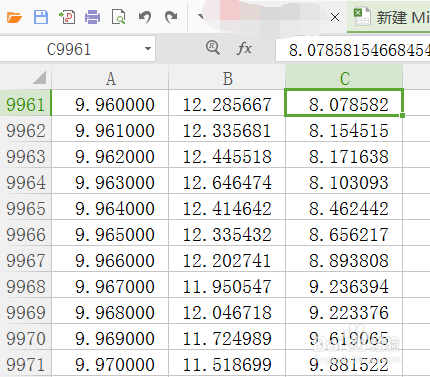The width and height of the screenshot is (430, 377).
Task: Click cell containing 9.223376
Action: [344, 312]
